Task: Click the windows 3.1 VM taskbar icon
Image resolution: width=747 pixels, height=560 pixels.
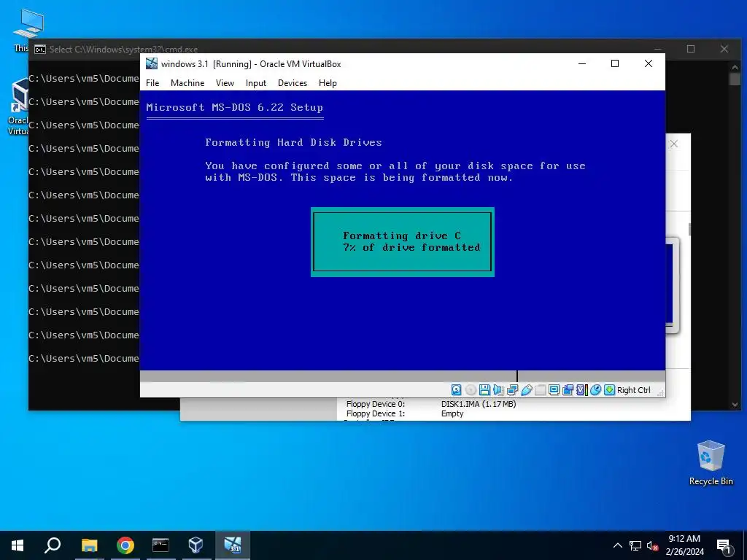Action: point(233,545)
